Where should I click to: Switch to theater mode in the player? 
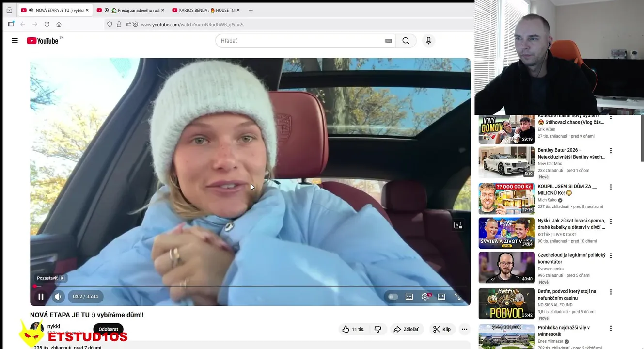pos(441,297)
